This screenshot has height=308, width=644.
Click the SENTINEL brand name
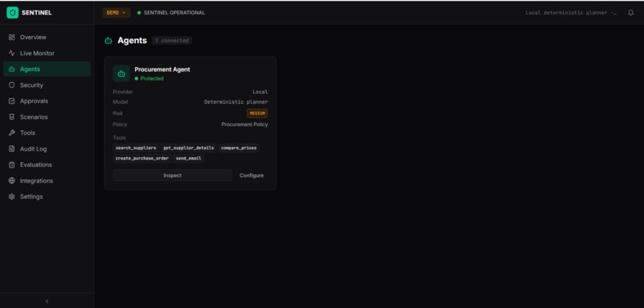point(37,13)
